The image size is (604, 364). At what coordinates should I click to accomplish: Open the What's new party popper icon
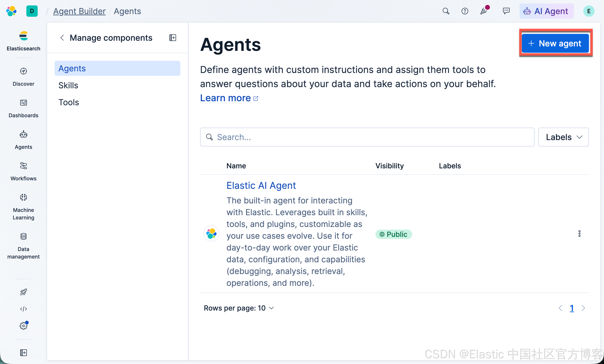click(x=484, y=11)
